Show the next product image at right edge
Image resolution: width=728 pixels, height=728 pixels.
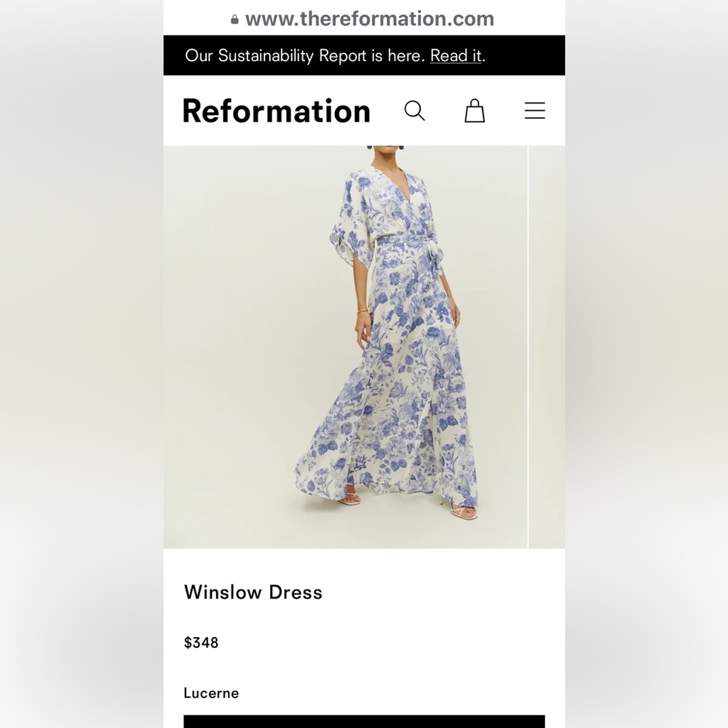pos(547,347)
